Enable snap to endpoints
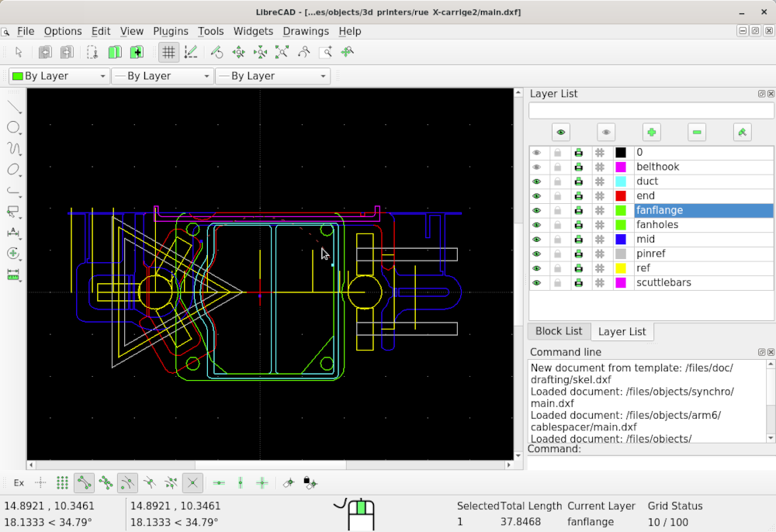Image resolution: width=776 pixels, height=532 pixels. pyautogui.click(x=85, y=482)
